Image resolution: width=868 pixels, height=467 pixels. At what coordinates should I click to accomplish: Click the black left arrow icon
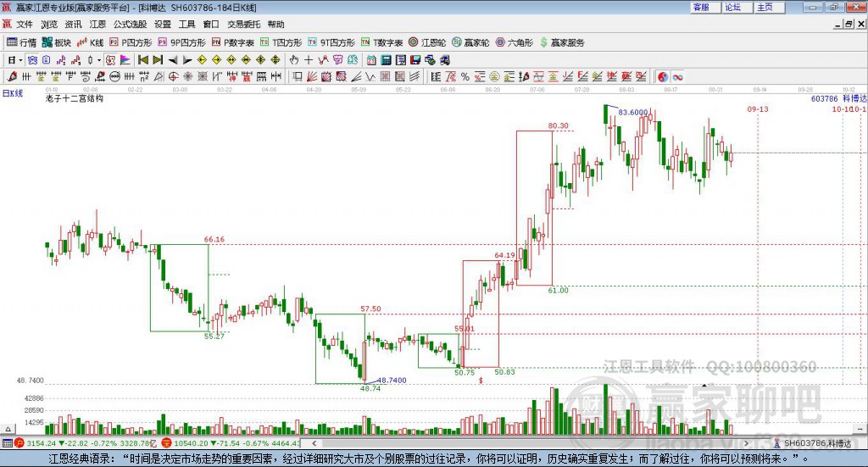tap(173, 60)
